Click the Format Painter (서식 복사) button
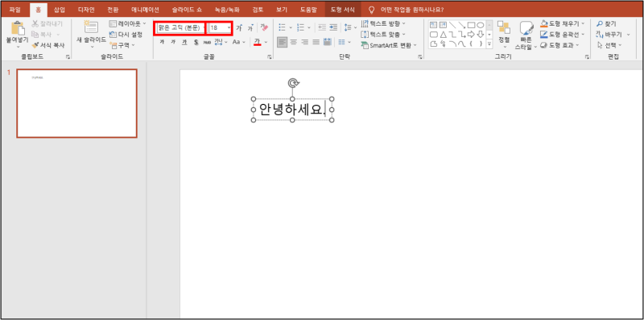644x320 pixels. click(48, 45)
